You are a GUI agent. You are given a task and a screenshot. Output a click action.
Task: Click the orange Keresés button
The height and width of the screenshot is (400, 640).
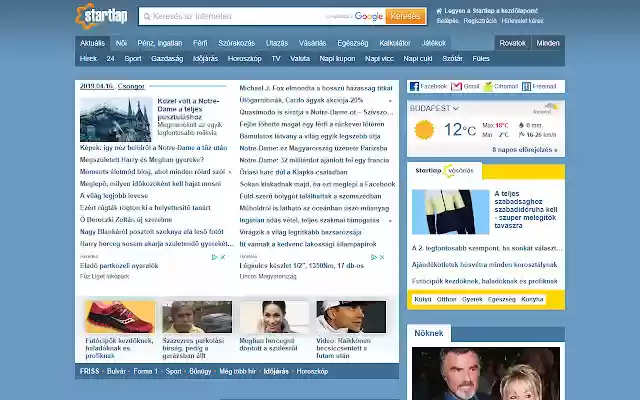pyautogui.click(x=405, y=16)
